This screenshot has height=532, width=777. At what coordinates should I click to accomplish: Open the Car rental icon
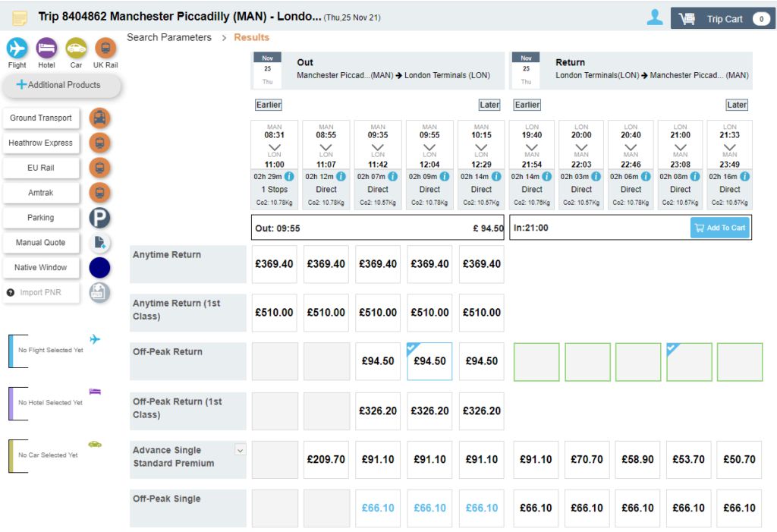pos(76,49)
